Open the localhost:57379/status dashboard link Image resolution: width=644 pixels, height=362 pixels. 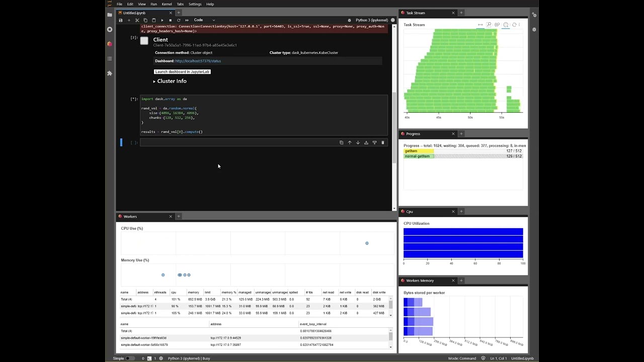click(x=198, y=61)
